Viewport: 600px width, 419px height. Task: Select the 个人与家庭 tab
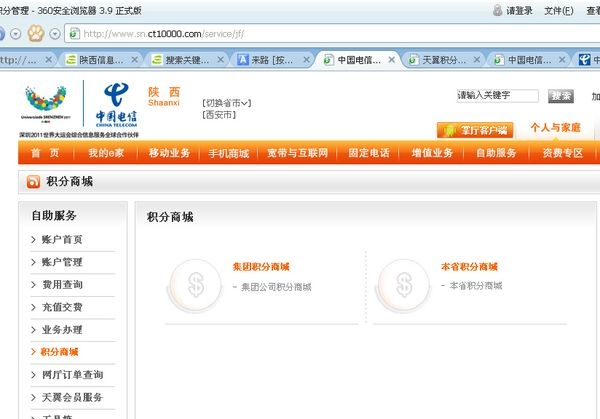tap(555, 128)
